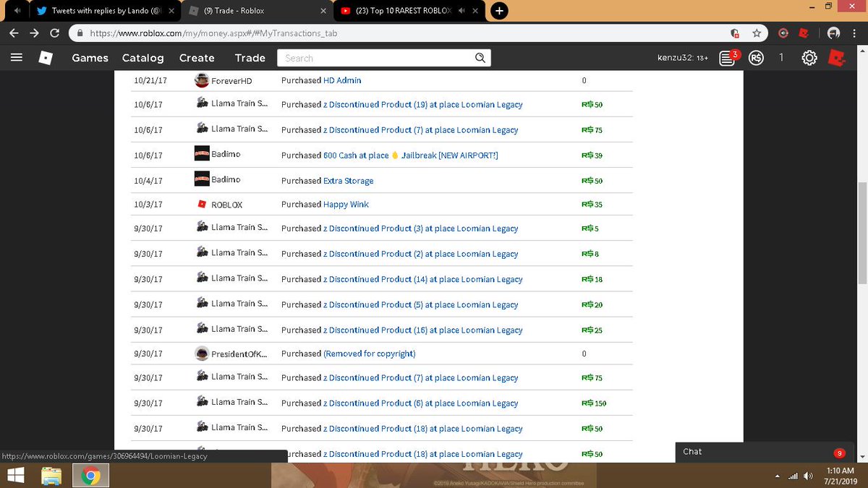868x488 pixels.
Task: Click the R$150 amount
Action: click(x=594, y=403)
